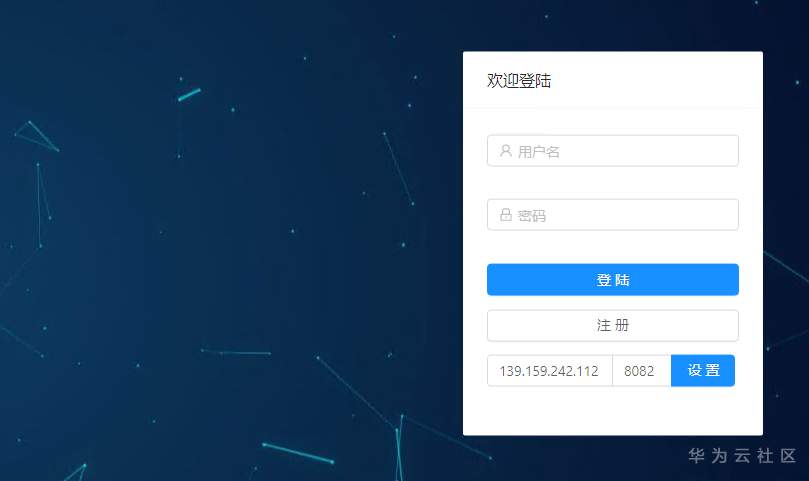Focus the 密码 password input field

coord(612,215)
